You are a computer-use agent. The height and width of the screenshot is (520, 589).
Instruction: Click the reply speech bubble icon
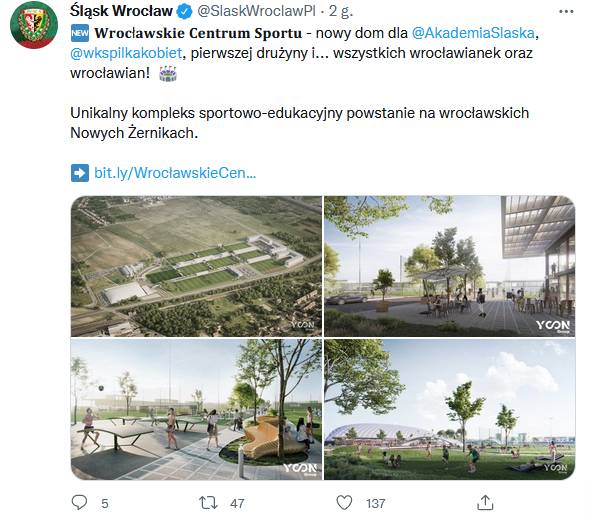[79, 503]
